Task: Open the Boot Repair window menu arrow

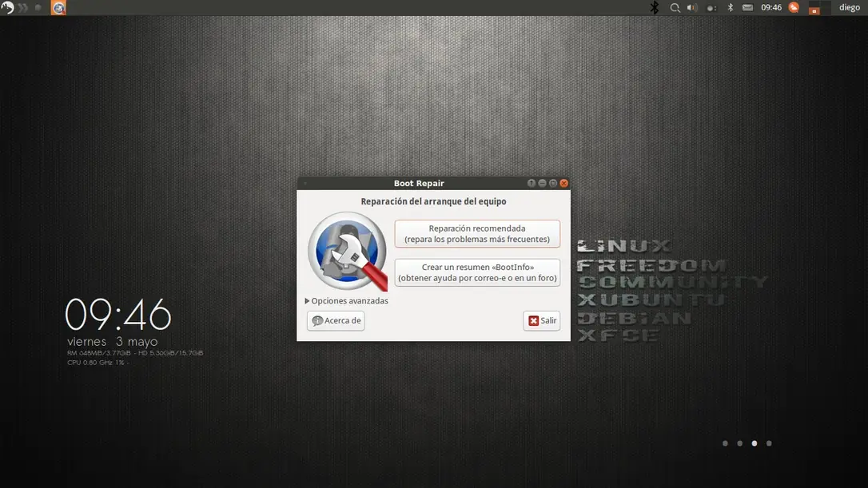Action: 305,183
